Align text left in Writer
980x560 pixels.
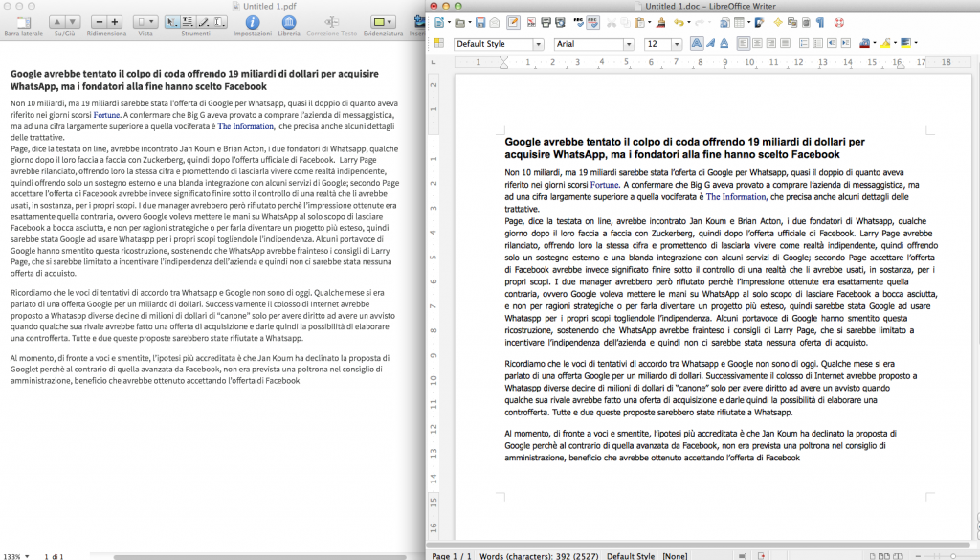pyautogui.click(x=743, y=43)
